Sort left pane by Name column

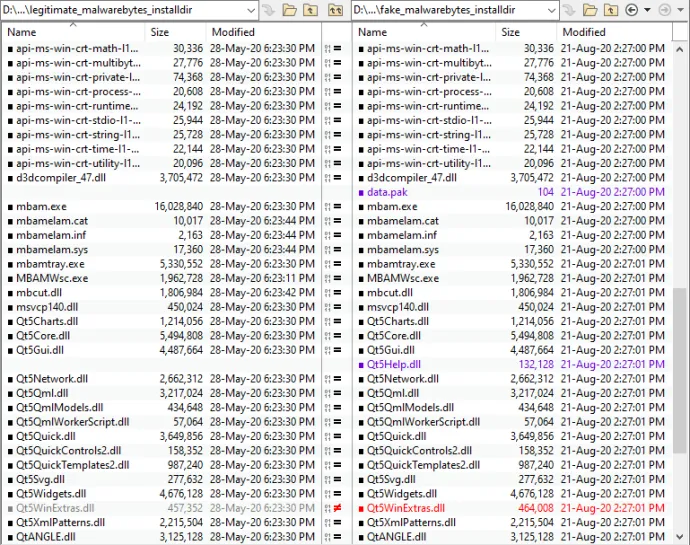[73, 32]
